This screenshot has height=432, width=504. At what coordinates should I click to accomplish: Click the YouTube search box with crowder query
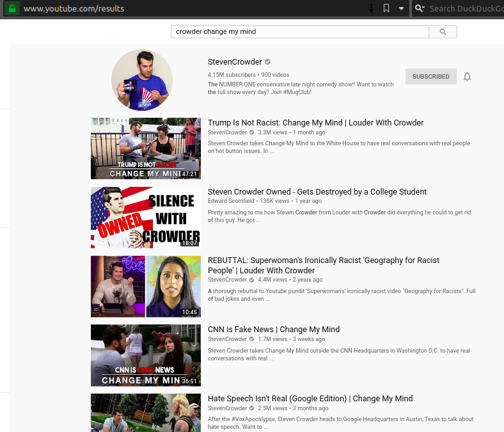tap(299, 32)
